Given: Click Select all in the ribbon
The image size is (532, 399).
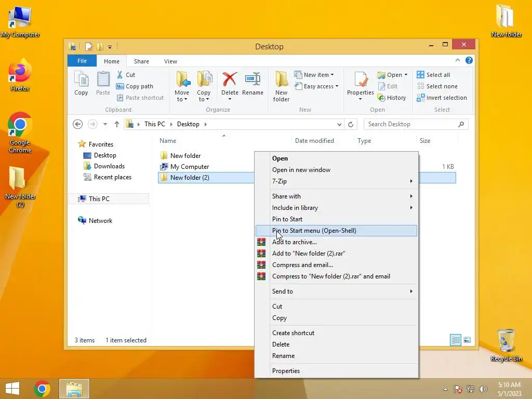Looking at the screenshot, I should point(434,75).
